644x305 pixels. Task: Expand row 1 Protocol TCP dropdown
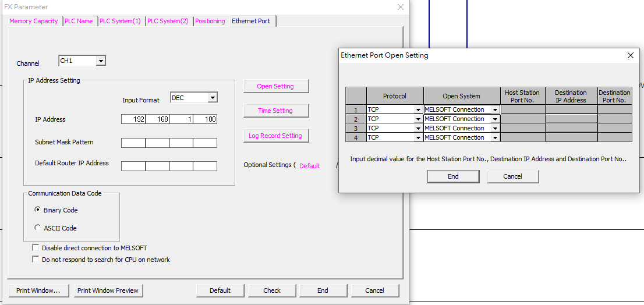pos(418,109)
